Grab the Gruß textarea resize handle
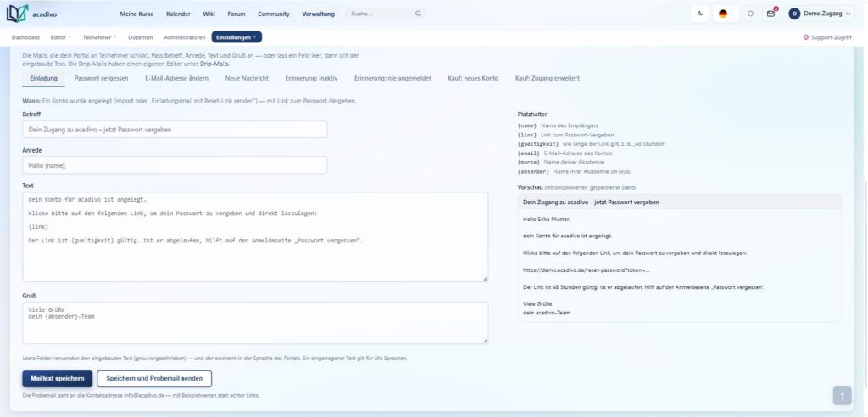Image resolution: width=868 pixels, height=417 pixels. pos(485,341)
